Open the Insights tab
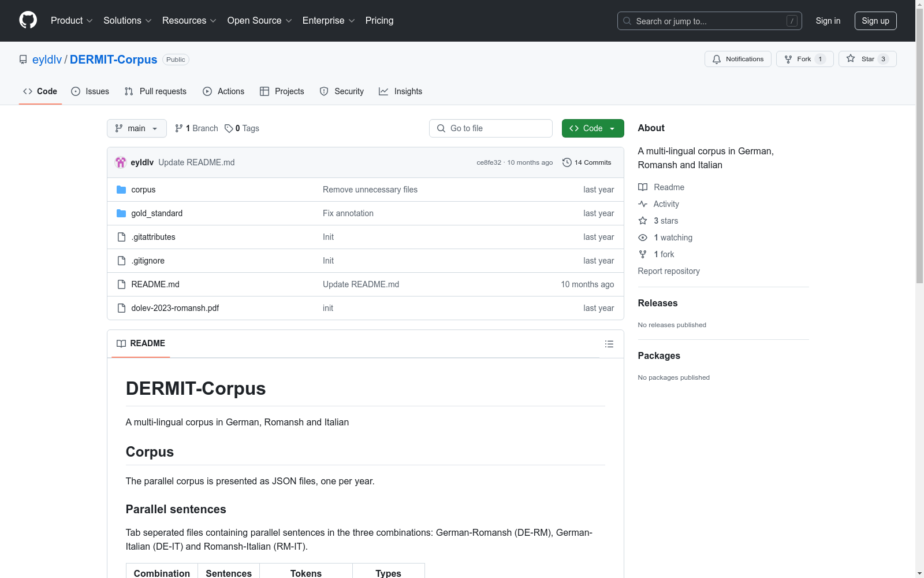This screenshot has width=924, height=578. [401, 91]
